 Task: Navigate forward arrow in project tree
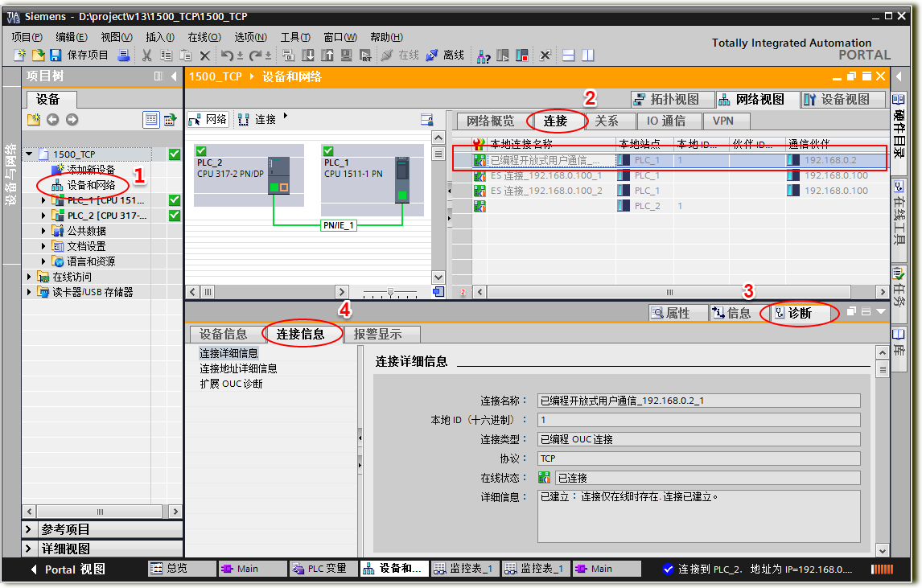pos(72,120)
